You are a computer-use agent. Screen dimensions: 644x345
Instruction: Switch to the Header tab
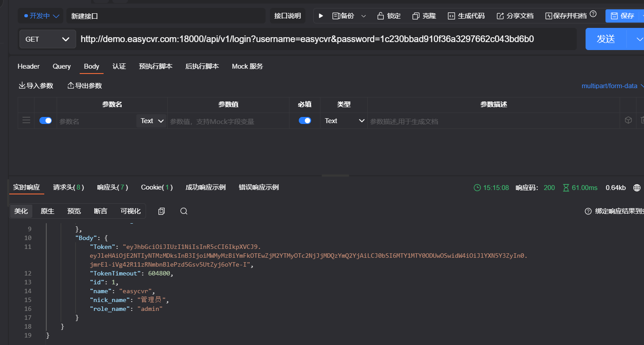click(x=29, y=66)
